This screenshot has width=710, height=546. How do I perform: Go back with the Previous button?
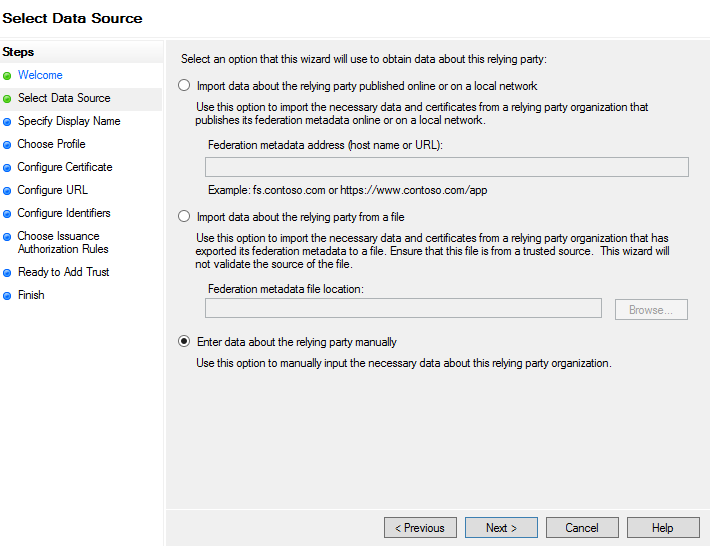pos(420,527)
